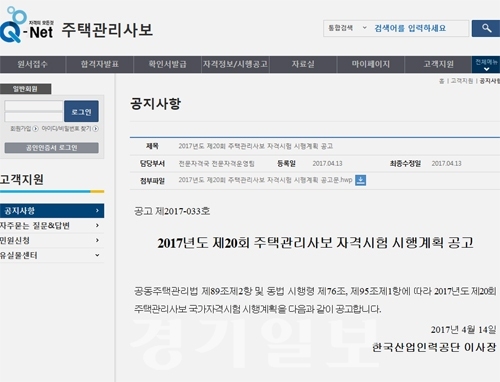Open the 합격자발표 menu
This screenshot has width=500, height=382.
tap(100, 64)
